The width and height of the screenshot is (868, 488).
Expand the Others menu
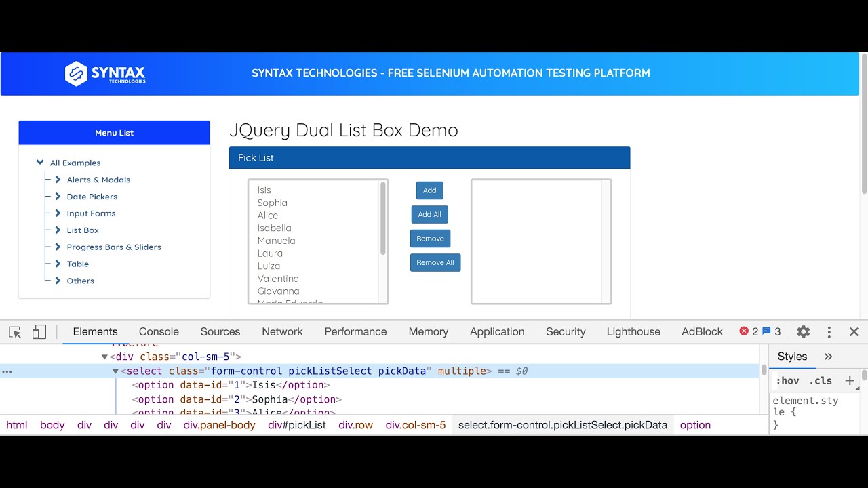(58, 281)
